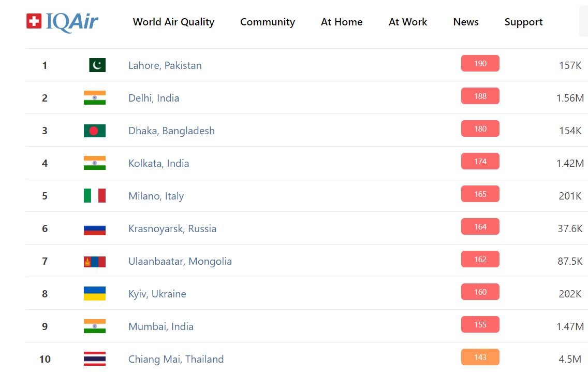The width and height of the screenshot is (588, 372).
Task: Click the red 190 AQI badge
Action: [x=480, y=63]
